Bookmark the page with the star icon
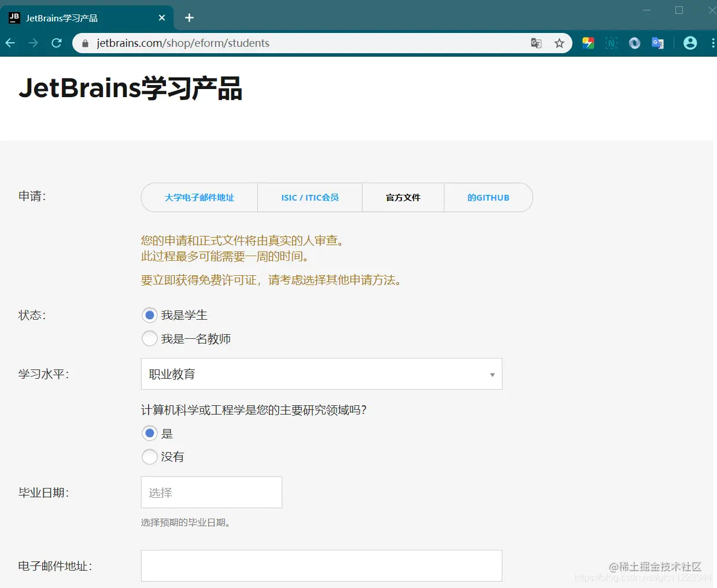 tap(559, 43)
